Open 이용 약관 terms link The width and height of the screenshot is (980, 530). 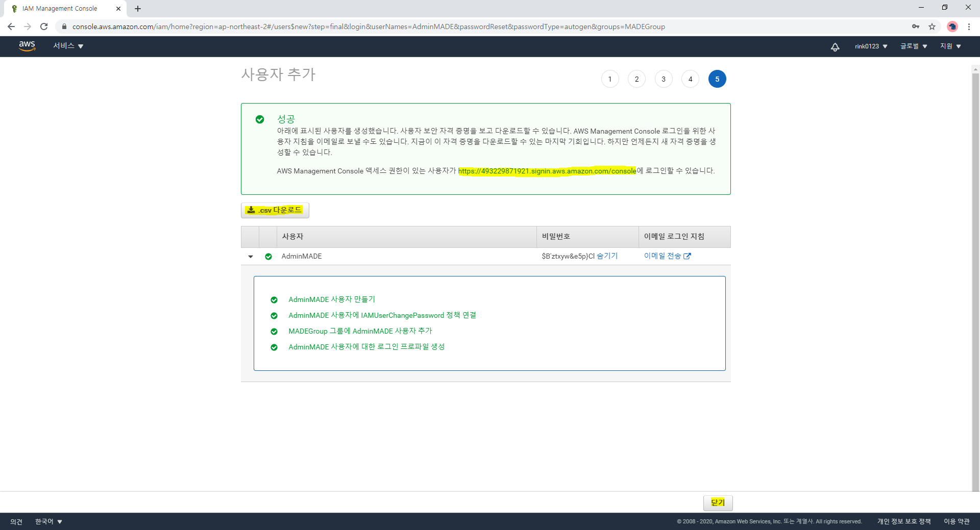pyautogui.click(x=957, y=521)
